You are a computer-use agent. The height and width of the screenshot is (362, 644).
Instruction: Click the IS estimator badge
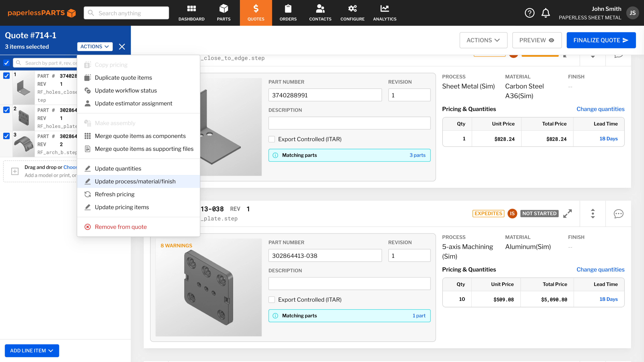[512, 214]
